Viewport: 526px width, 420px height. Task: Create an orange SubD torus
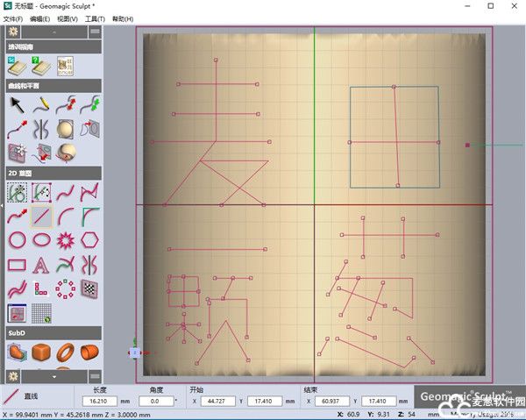click(x=66, y=352)
